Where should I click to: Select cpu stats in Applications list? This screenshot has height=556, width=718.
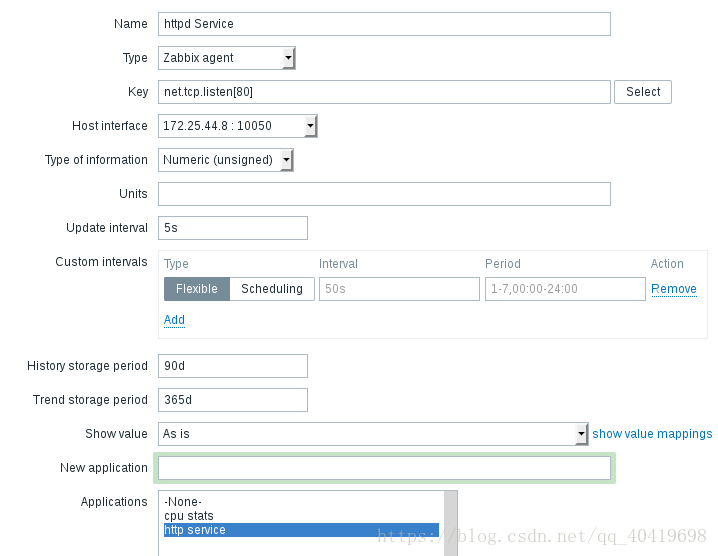301,516
